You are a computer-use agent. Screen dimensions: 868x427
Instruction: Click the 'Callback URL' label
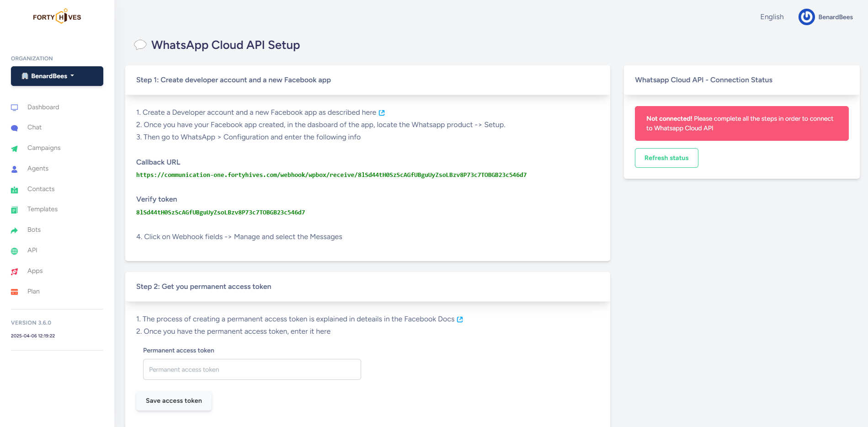pyautogui.click(x=158, y=162)
